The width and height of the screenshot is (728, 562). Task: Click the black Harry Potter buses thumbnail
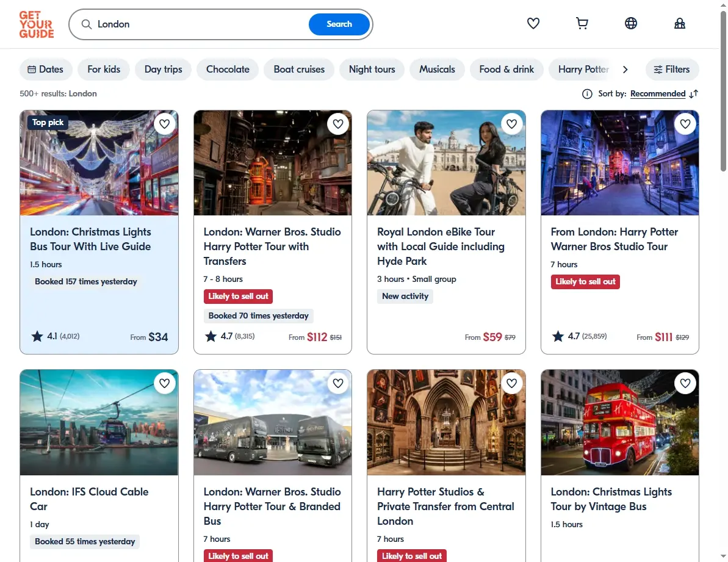point(273,422)
